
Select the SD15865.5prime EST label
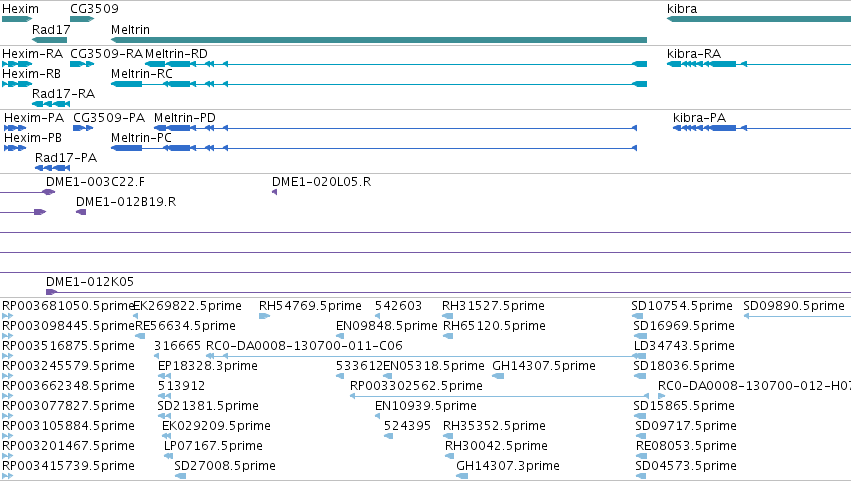coord(684,406)
